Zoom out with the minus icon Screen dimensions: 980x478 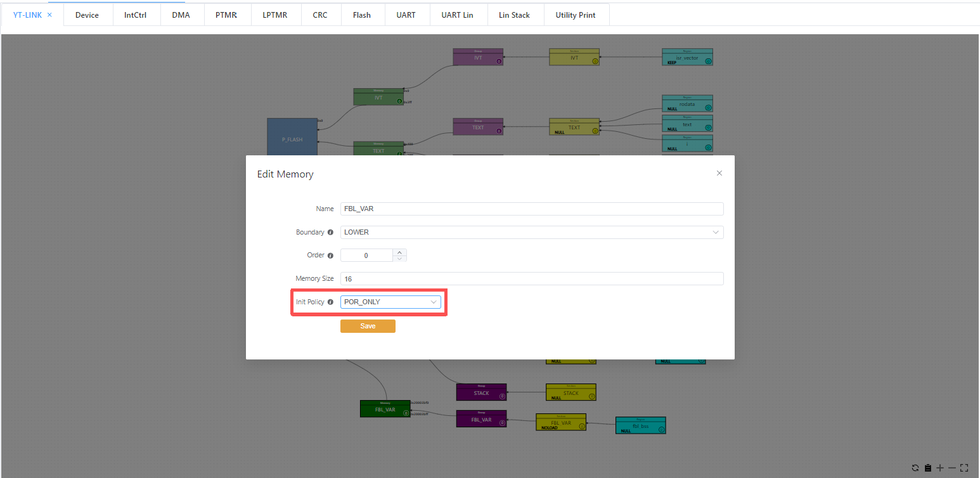tap(951, 468)
